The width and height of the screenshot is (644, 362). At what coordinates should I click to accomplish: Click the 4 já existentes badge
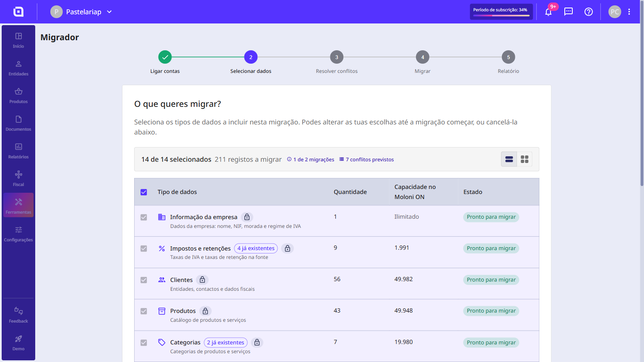[x=256, y=248]
